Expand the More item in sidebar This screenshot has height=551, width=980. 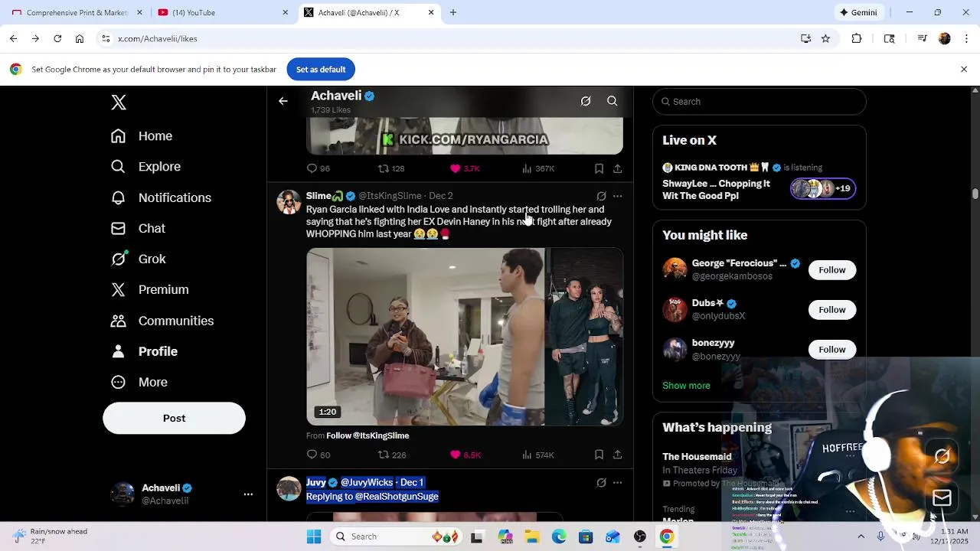(x=139, y=382)
